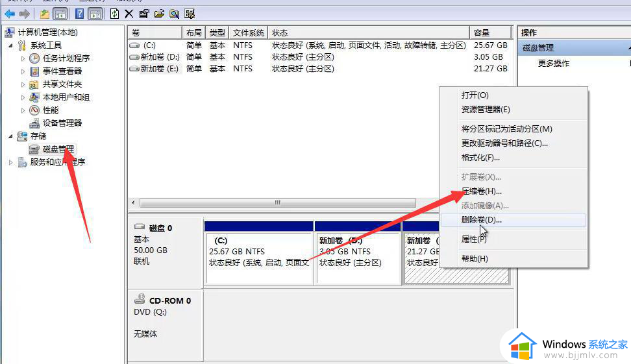Click the Refresh toolbar icon

coord(114,14)
